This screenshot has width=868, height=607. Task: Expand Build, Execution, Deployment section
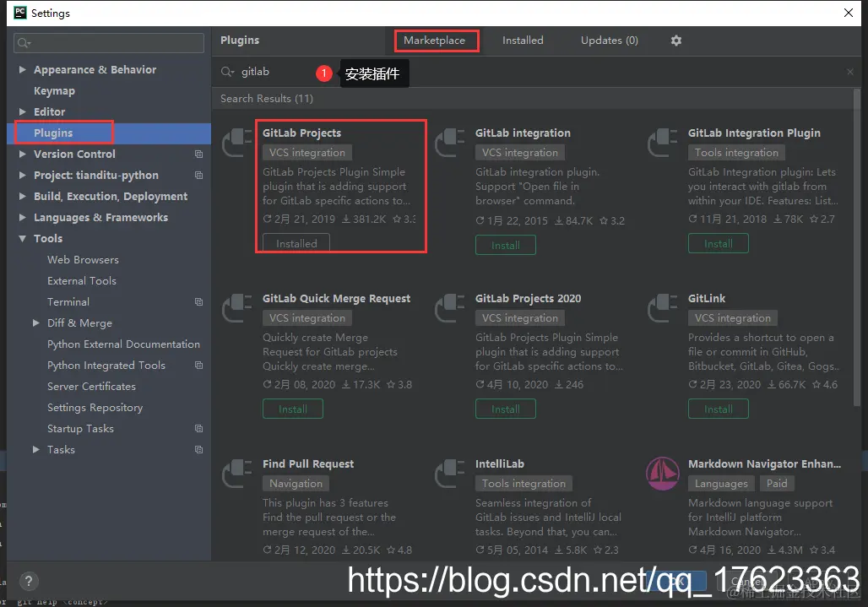click(22, 196)
